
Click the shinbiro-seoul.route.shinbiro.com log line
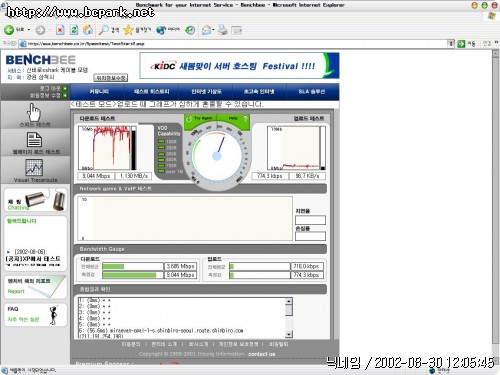pyautogui.click(x=161, y=331)
